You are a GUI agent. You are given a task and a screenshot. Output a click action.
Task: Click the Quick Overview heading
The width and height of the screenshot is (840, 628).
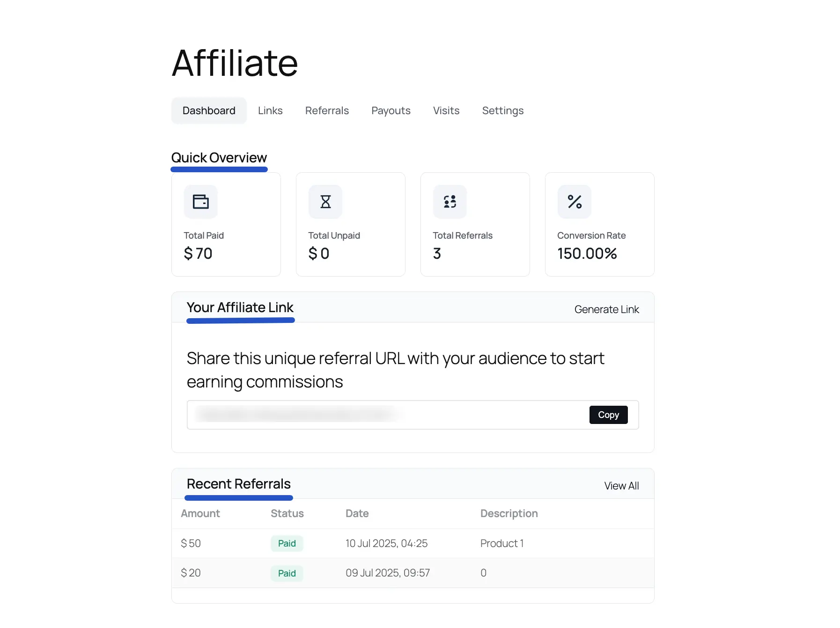coord(219,157)
